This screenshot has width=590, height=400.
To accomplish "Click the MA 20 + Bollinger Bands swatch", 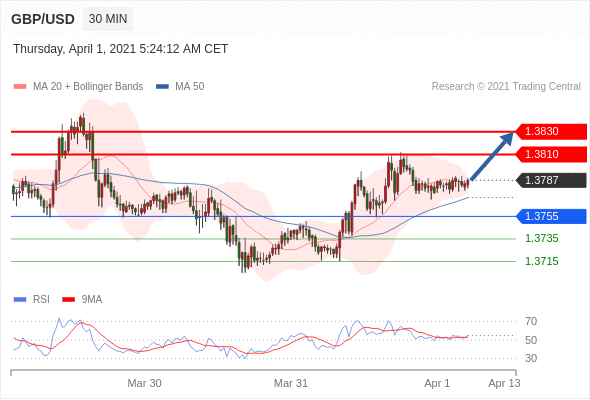I will pyautogui.click(x=20, y=87).
